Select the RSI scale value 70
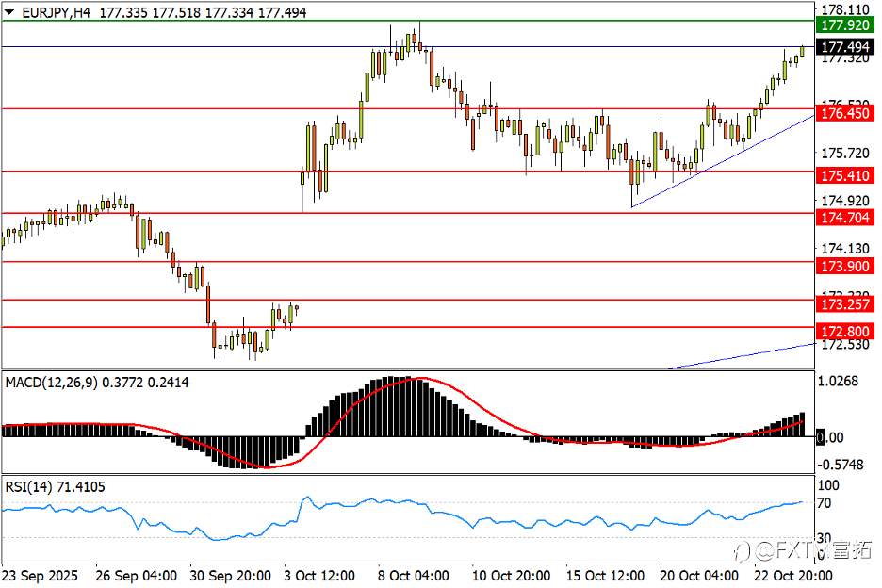Image resolution: width=882 pixels, height=588 pixels. pos(825,503)
